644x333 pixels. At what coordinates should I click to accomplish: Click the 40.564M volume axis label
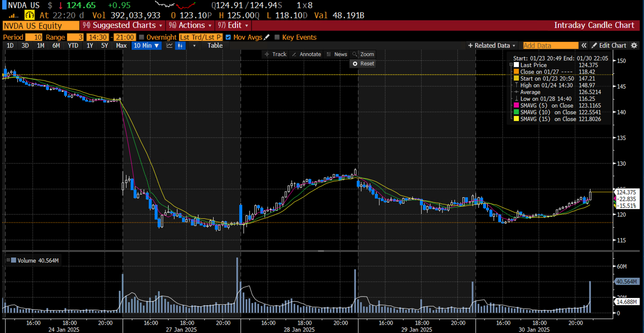[x=628, y=282]
